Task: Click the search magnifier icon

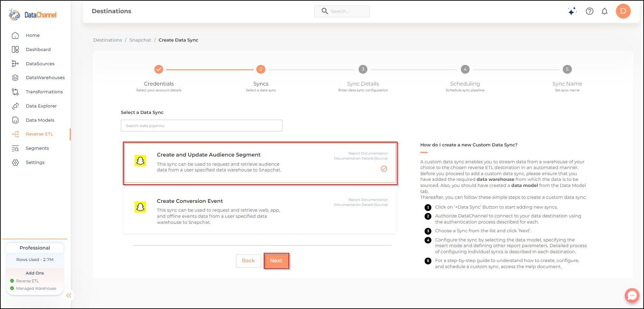Action: coord(324,11)
